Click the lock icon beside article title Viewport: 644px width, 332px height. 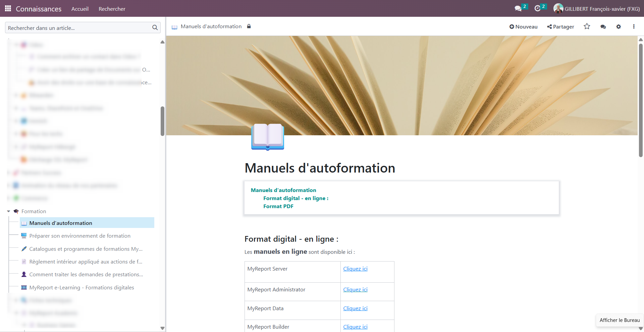[249, 27]
